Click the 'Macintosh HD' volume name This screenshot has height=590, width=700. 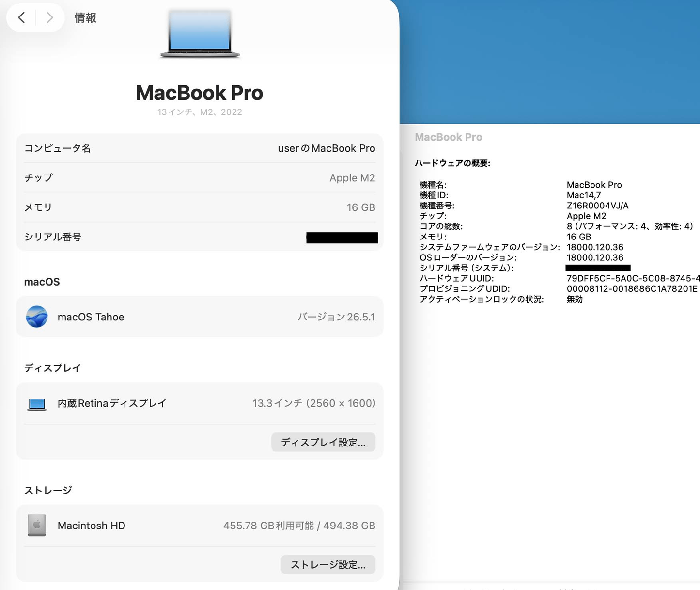point(92,526)
